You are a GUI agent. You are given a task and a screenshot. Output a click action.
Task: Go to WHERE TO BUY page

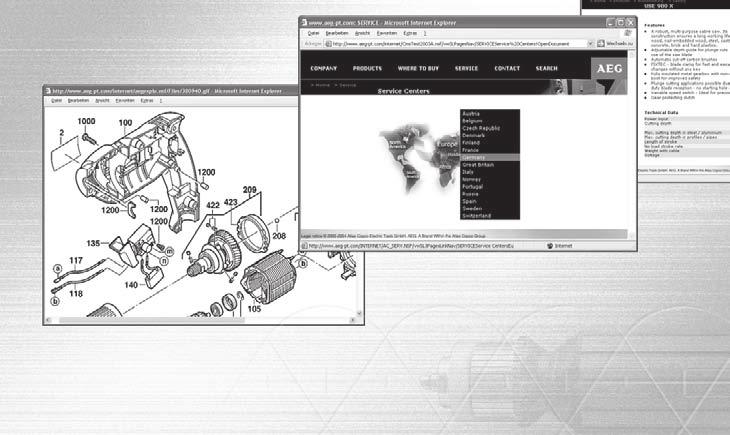pos(418,68)
